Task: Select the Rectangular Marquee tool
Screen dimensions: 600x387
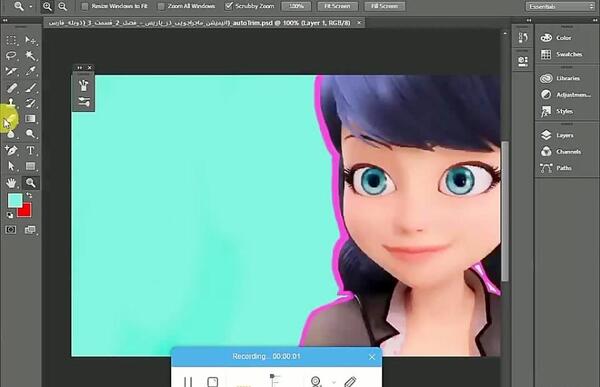Action: coord(11,40)
